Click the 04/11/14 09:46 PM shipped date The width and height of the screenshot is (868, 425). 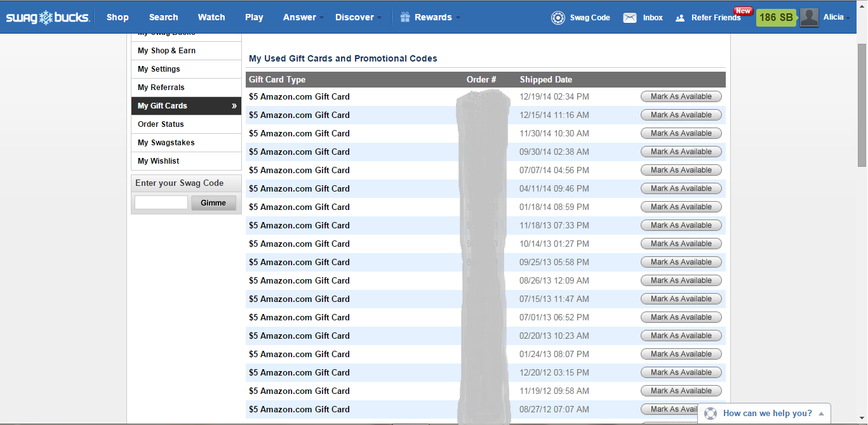(554, 188)
